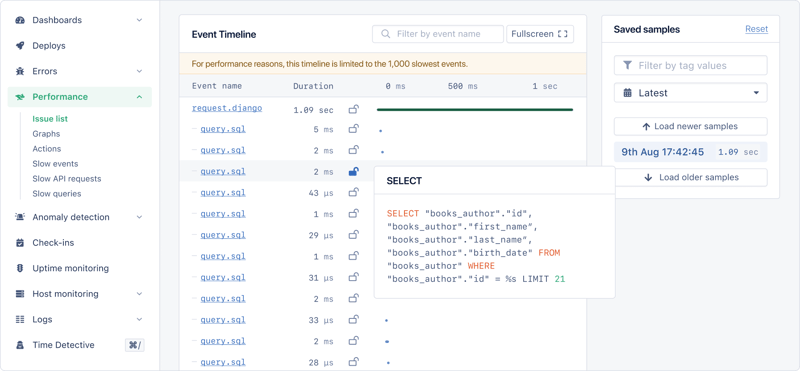This screenshot has height=371, width=800.
Task: Open Slow queries in sidebar
Action: pyautogui.click(x=57, y=194)
